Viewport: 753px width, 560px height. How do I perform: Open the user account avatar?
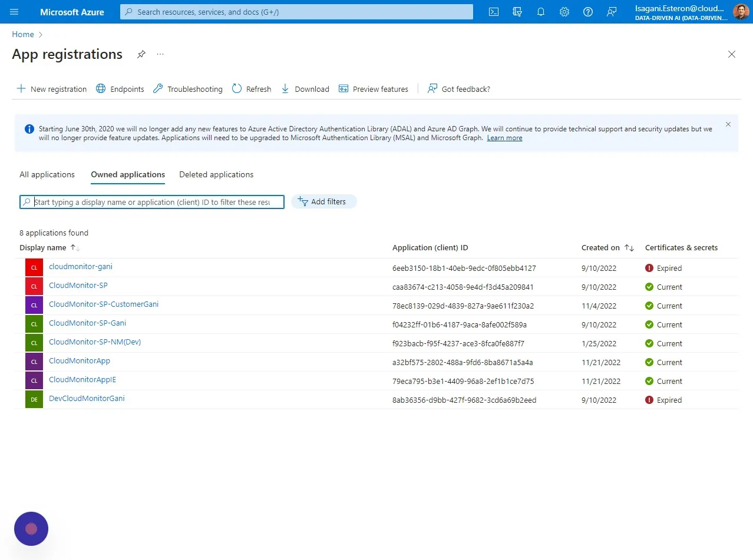(741, 12)
